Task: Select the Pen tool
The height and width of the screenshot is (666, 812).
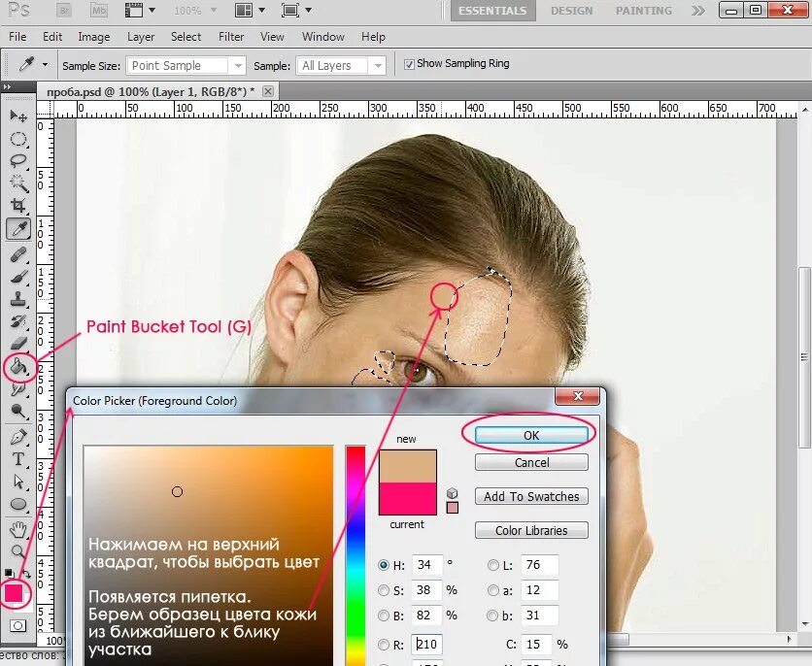Action: pyautogui.click(x=18, y=437)
